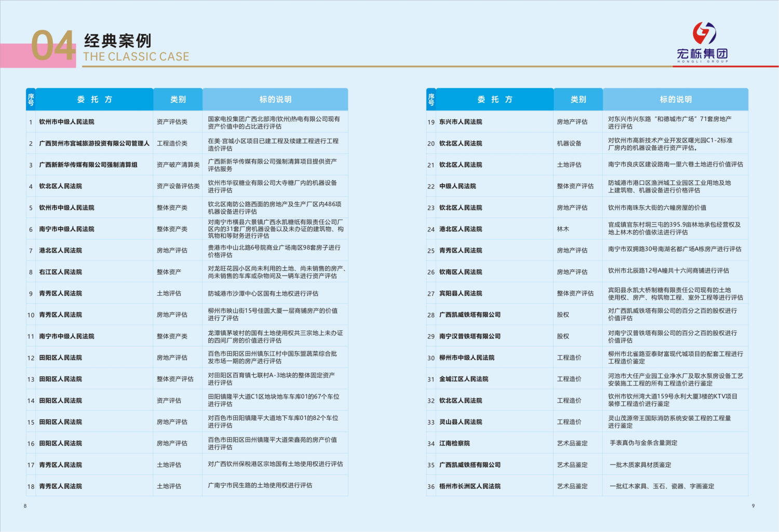Select the 林木 category cell in row 24
This screenshot has width=779, height=532.
(x=563, y=228)
